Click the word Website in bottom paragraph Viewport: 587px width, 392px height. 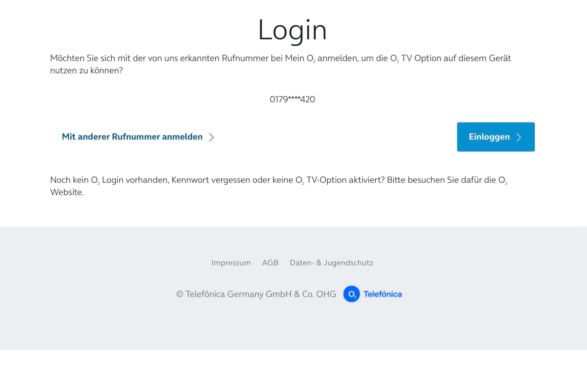coord(67,192)
